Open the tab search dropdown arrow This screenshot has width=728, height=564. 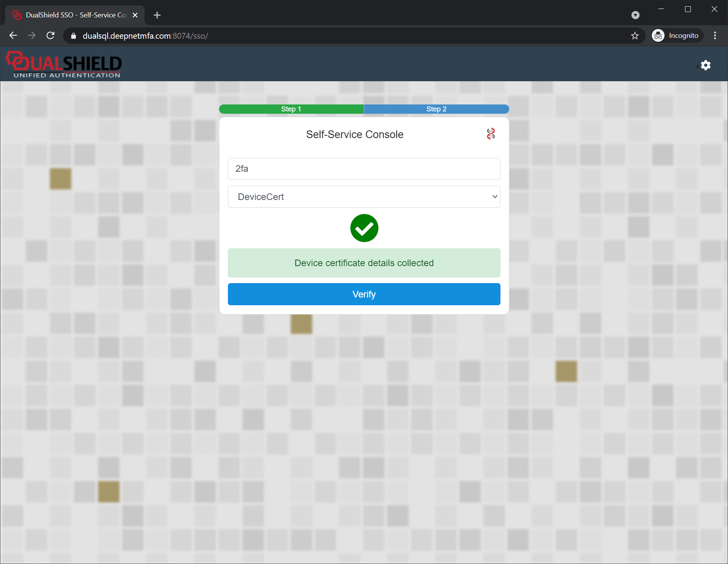tap(635, 15)
